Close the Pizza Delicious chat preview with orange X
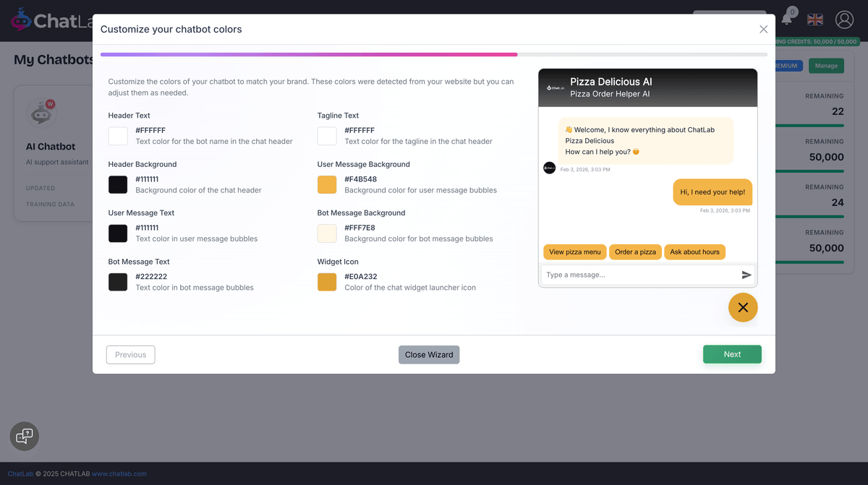This screenshot has height=485, width=868. 742,307
